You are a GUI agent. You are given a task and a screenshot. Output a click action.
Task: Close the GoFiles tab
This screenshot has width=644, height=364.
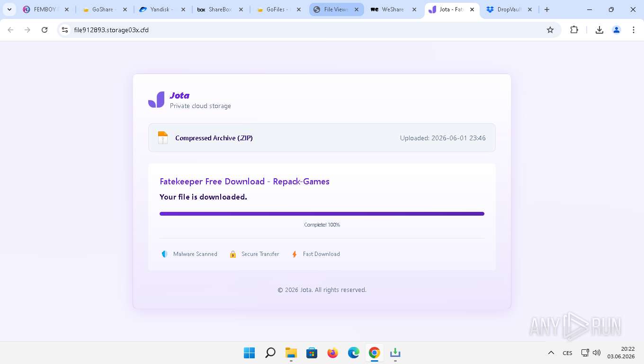coord(299,9)
